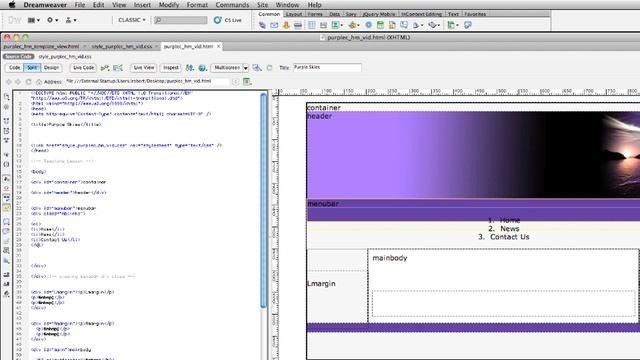Click the Address field
This screenshot has height=360, width=640.
click(147, 82)
